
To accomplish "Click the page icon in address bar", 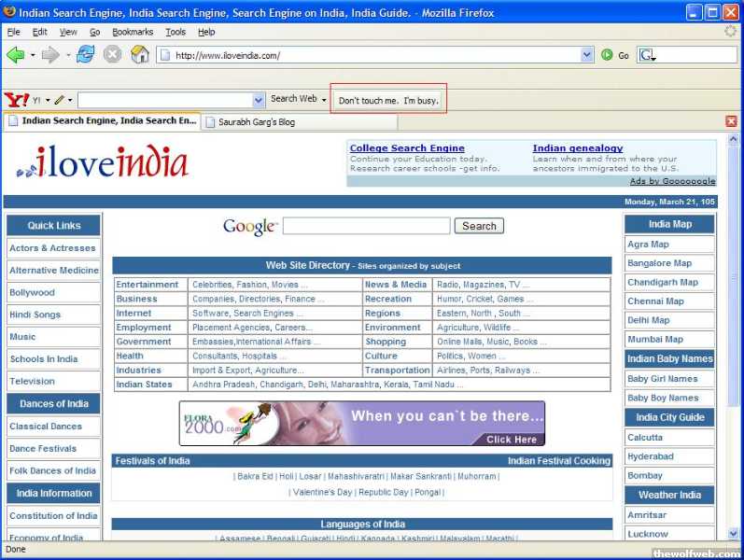I will [165, 55].
